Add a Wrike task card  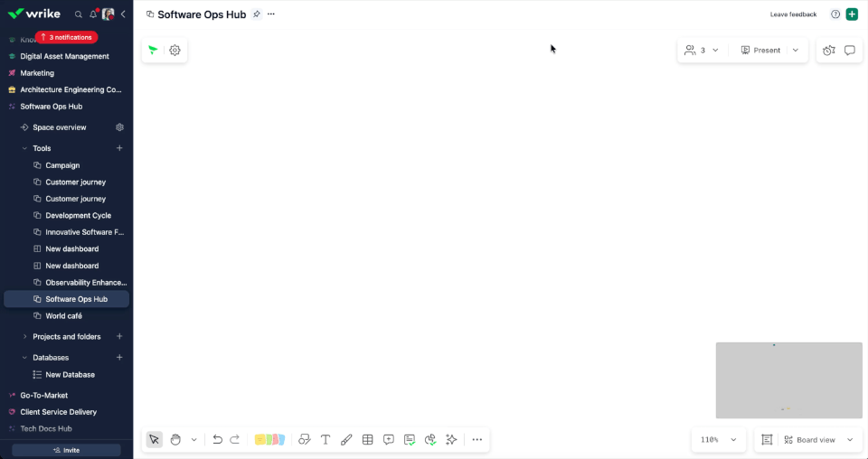410,440
